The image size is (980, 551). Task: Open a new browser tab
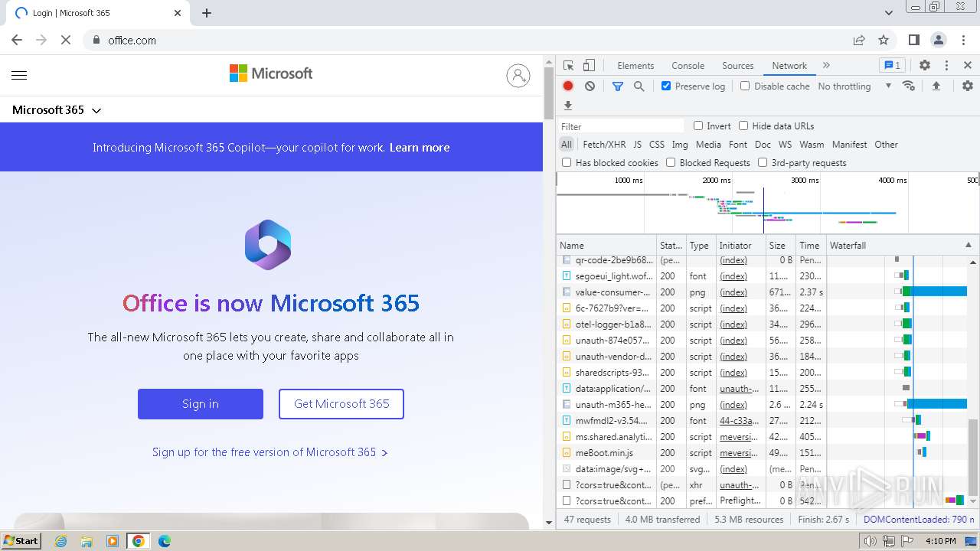[207, 13]
